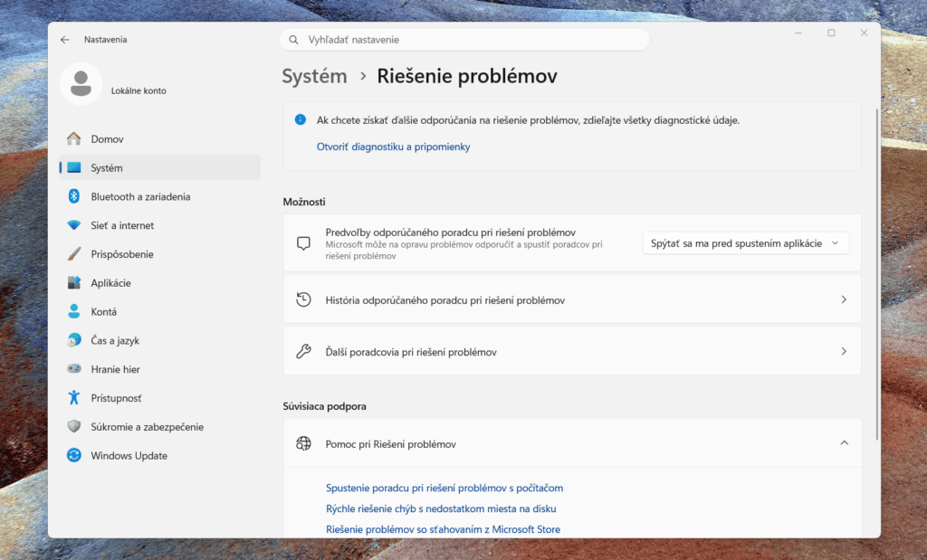Open the Hranie hier gamepad icon
This screenshot has height=560, width=927.
point(74,368)
